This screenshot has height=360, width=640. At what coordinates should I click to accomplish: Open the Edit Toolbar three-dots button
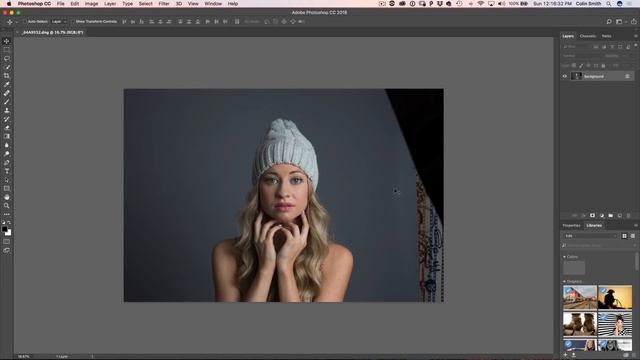(7, 214)
